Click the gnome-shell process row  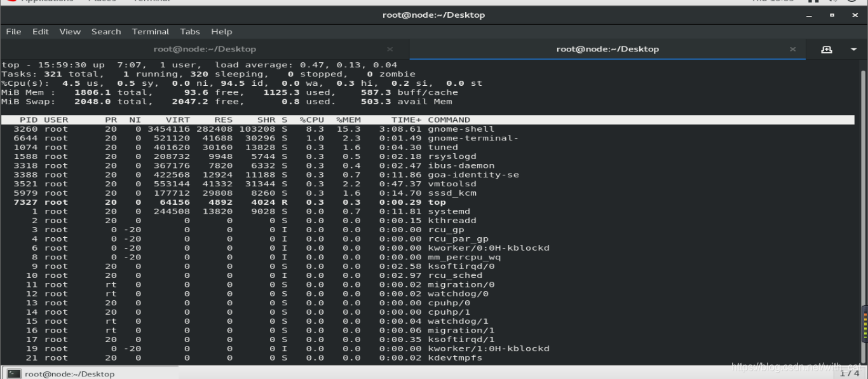[x=428, y=129]
